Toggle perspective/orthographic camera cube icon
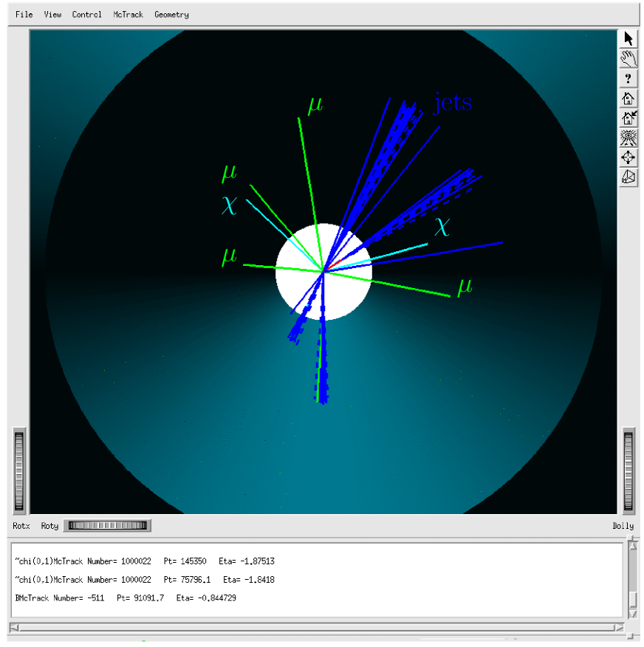The height and width of the screenshot is (647, 644). (x=628, y=177)
